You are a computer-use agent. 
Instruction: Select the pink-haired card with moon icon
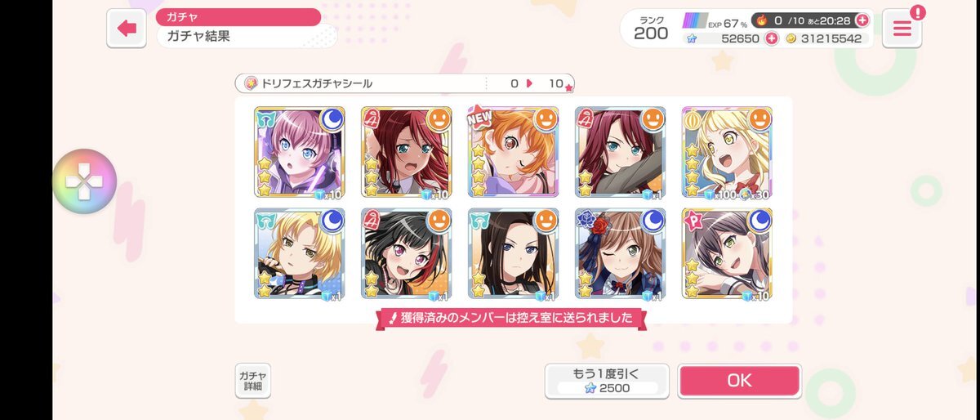[299, 152]
